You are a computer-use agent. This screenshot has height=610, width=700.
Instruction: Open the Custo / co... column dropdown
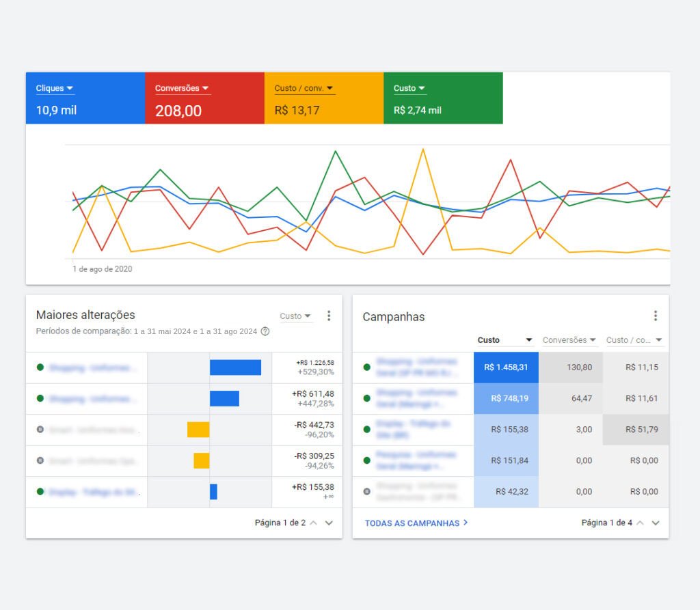(634, 340)
